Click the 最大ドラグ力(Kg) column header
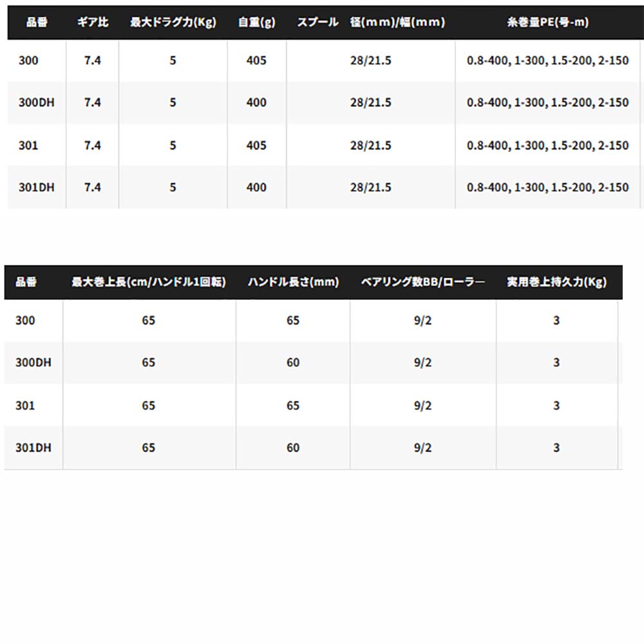The height and width of the screenshot is (644, 644). (x=173, y=22)
